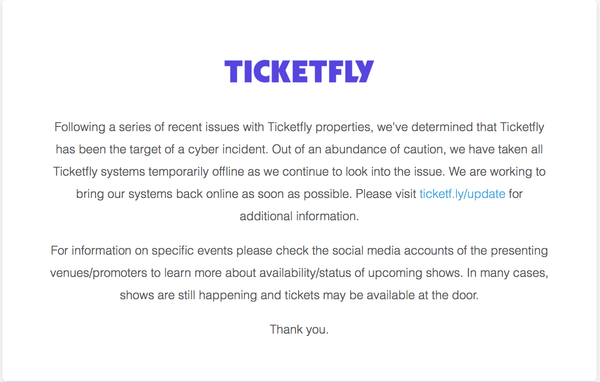Click the line starting "For information on specific"

299,250
